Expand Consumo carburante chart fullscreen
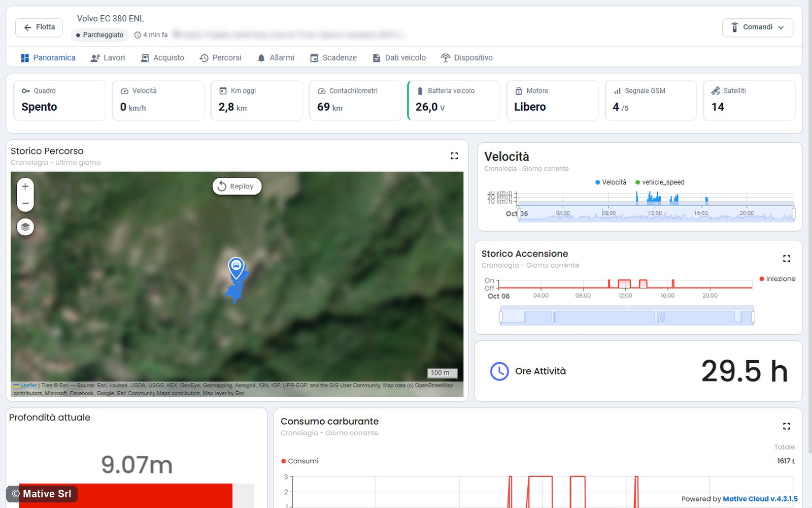812x508 pixels. [x=786, y=426]
